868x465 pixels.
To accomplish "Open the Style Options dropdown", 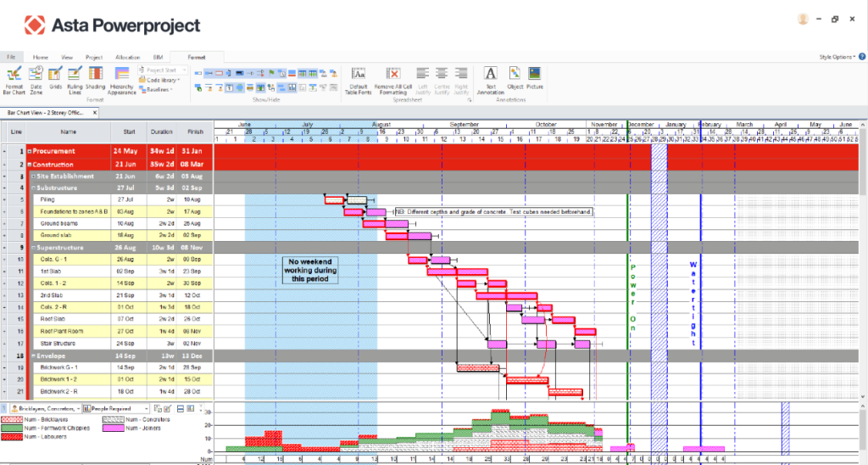I will [x=837, y=57].
